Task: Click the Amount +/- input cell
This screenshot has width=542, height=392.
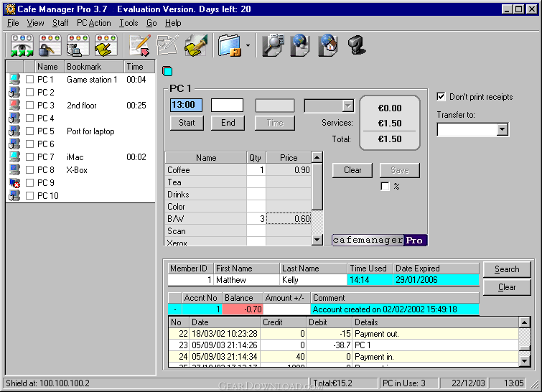Action: [286, 309]
